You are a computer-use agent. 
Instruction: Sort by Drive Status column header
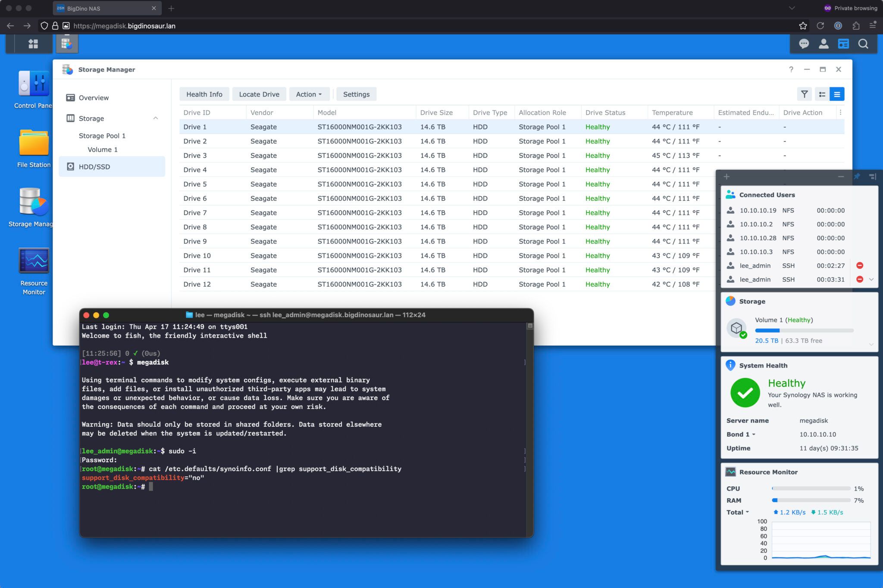pos(614,112)
